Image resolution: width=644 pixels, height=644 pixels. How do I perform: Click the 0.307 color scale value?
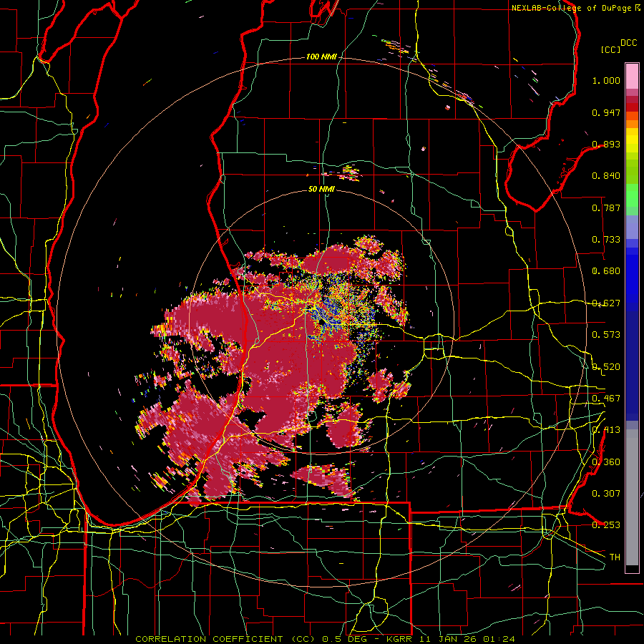click(x=606, y=494)
